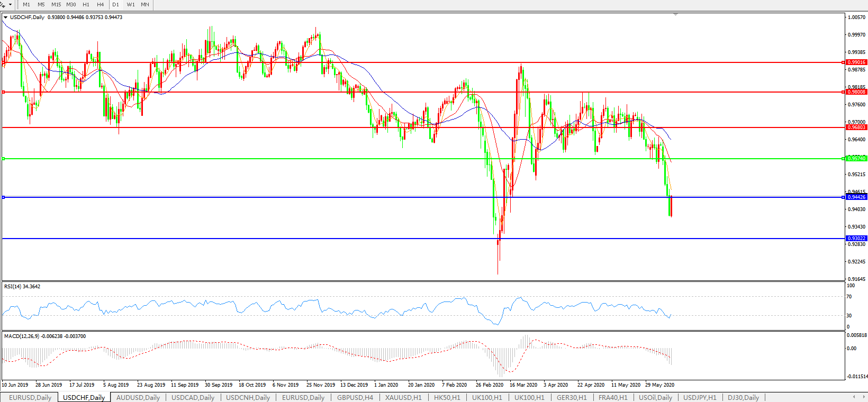Click the blue 0.93022 support price tag
The height and width of the screenshot is (402, 868).
click(856, 239)
